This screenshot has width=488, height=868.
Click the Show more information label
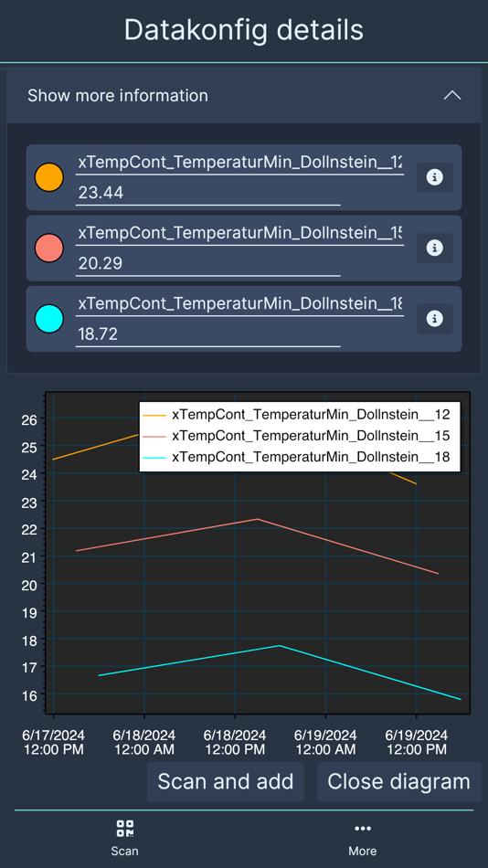[118, 95]
